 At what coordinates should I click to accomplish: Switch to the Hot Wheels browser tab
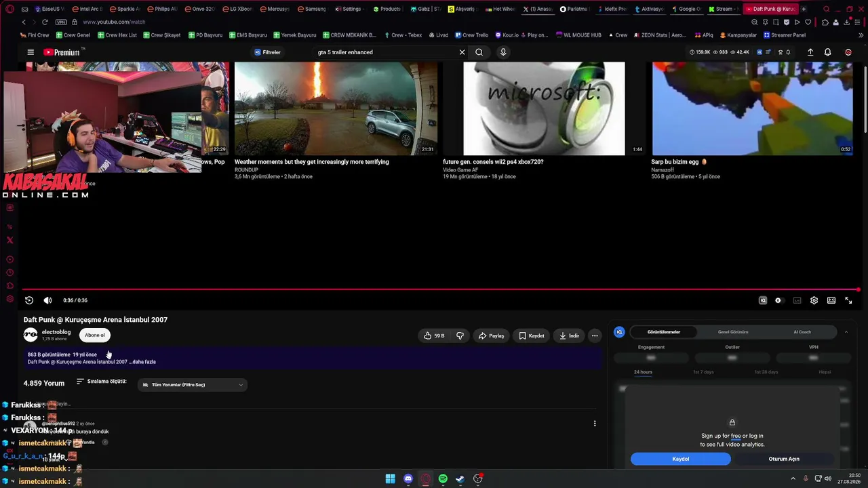tap(500, 9)
